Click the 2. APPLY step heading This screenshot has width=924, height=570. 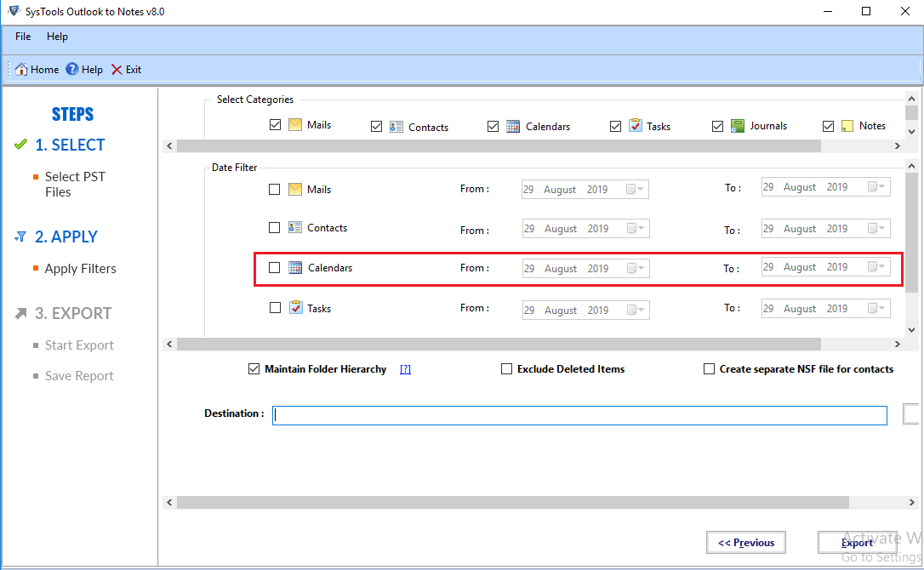coord(66,237)
